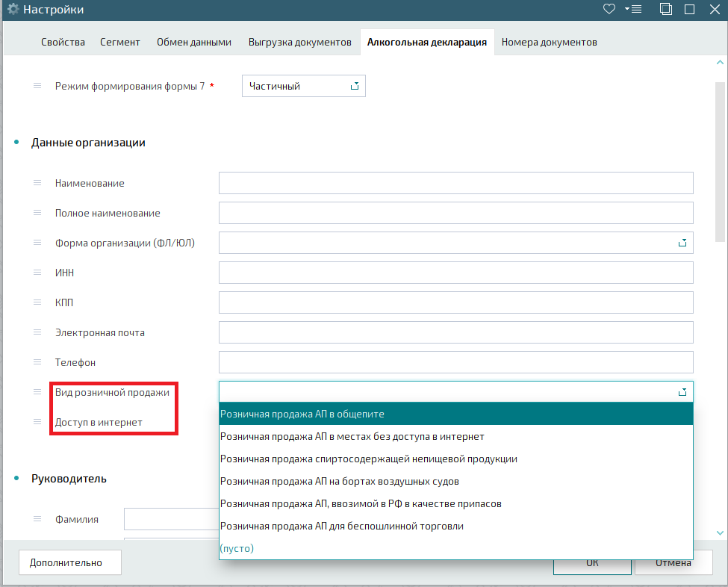Click the overlapping windows icon in title bar
This screenshot has width=728, height=587.
[666, 10]
